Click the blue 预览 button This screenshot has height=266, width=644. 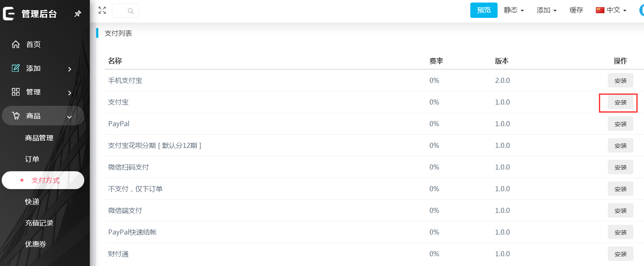point(484,10)
